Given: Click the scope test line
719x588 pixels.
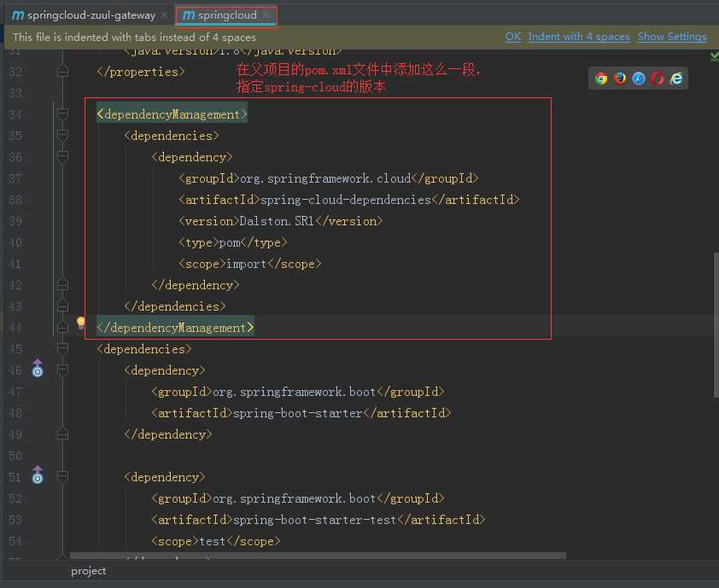Looking at the screenshot, I should [215, 541].
